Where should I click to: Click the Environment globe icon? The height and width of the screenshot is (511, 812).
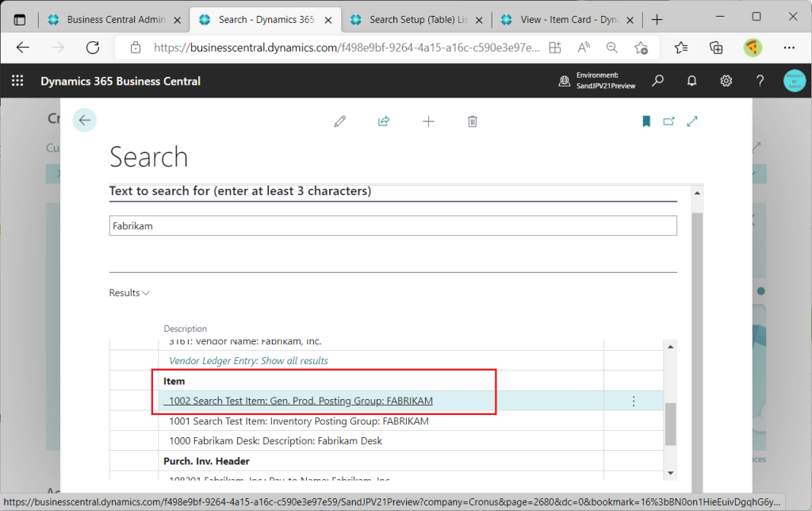coord(565,81)
